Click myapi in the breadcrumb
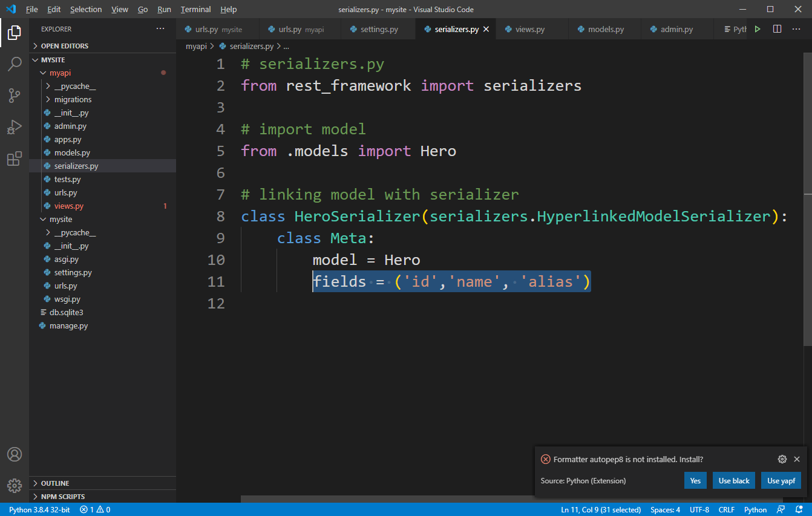Screen dimensions: 812x516 point(196,46)
